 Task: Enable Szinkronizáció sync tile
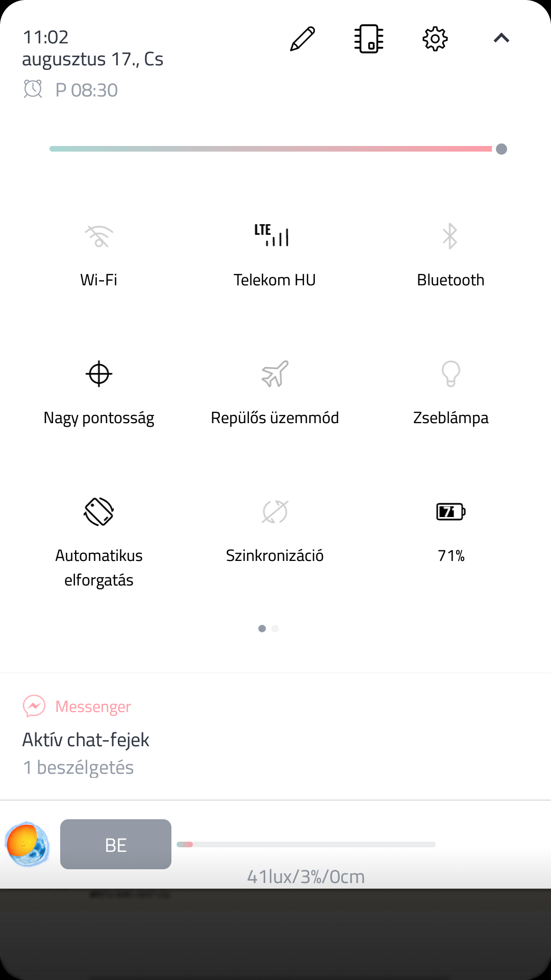[274, 511]
